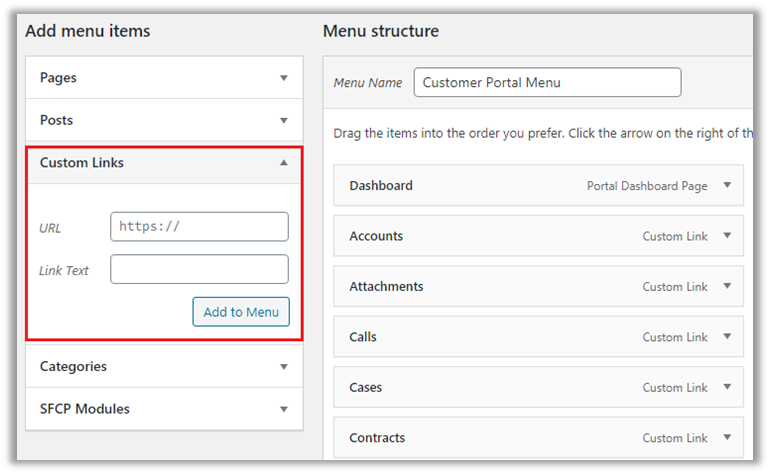The height and width of the screenshot is (474, 770).
Task: Expand the Categories panel arrow
Action: (284, 367)
